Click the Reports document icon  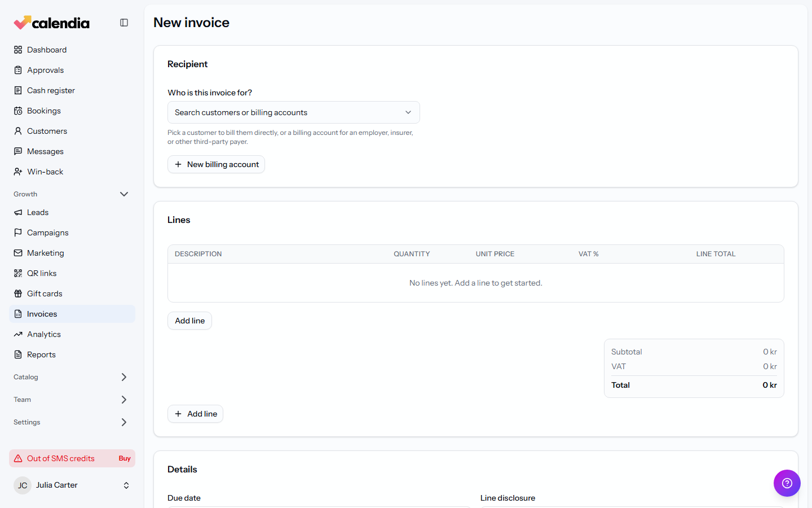pyautogui.click(x=18, y=354)
